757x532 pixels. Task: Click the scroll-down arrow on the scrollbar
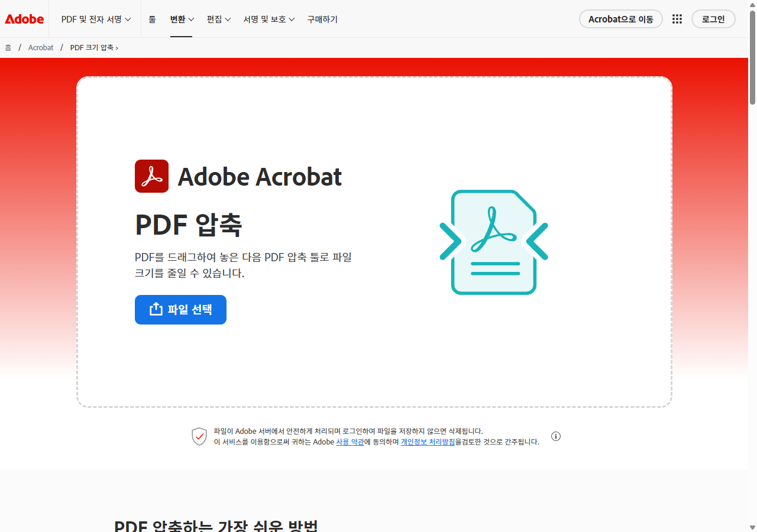tap(752, 525)
